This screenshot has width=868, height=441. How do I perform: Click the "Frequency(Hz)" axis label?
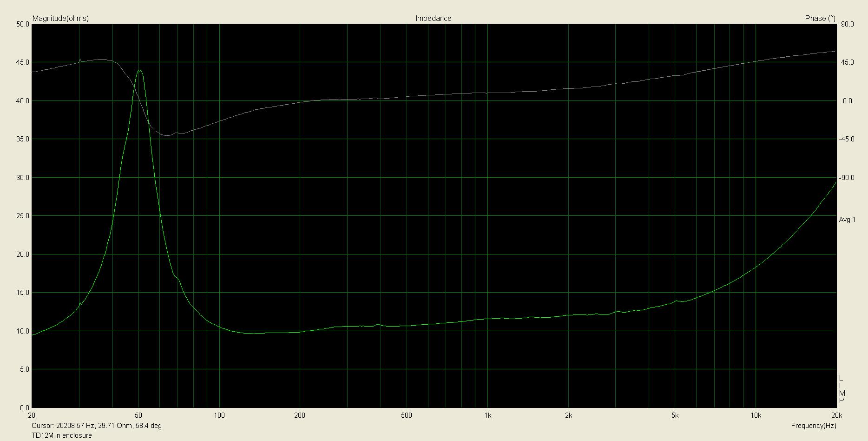813,426
